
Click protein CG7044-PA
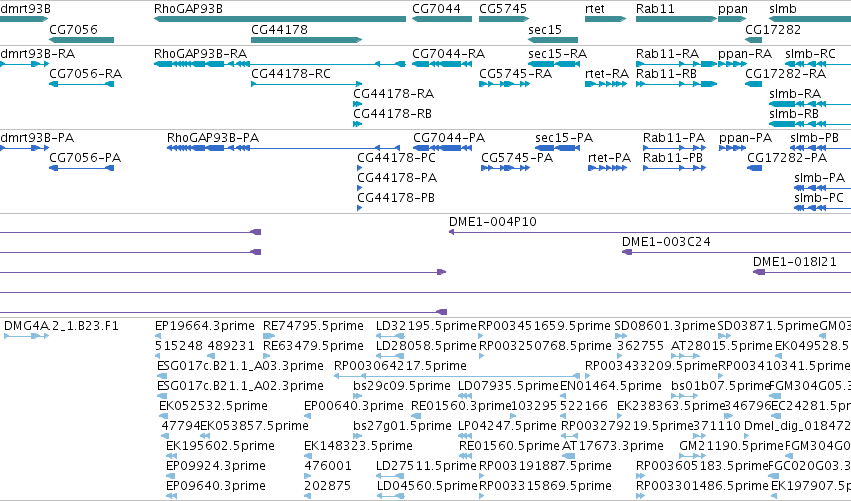[x=442, y=148]
